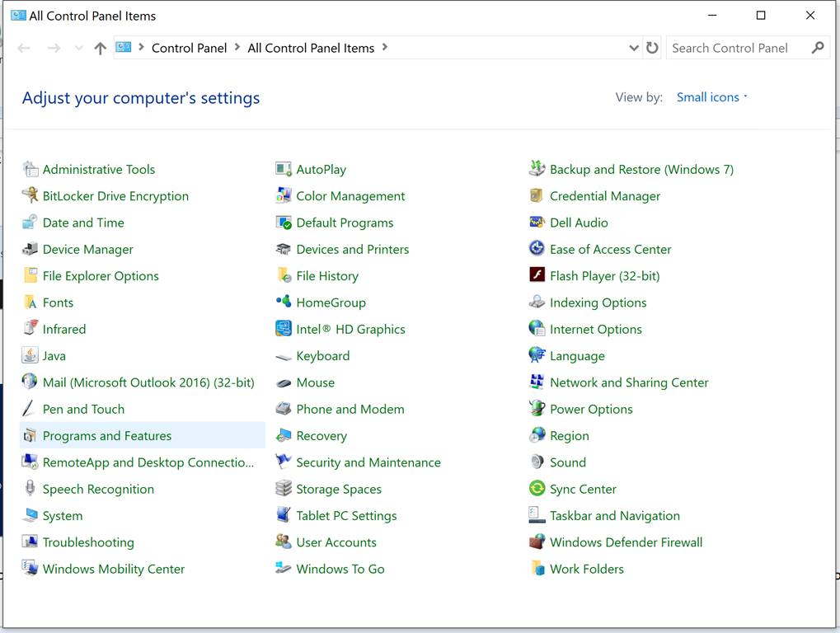Open the Device Manager icon
The image size is (840, 633).
pos(30,249)
